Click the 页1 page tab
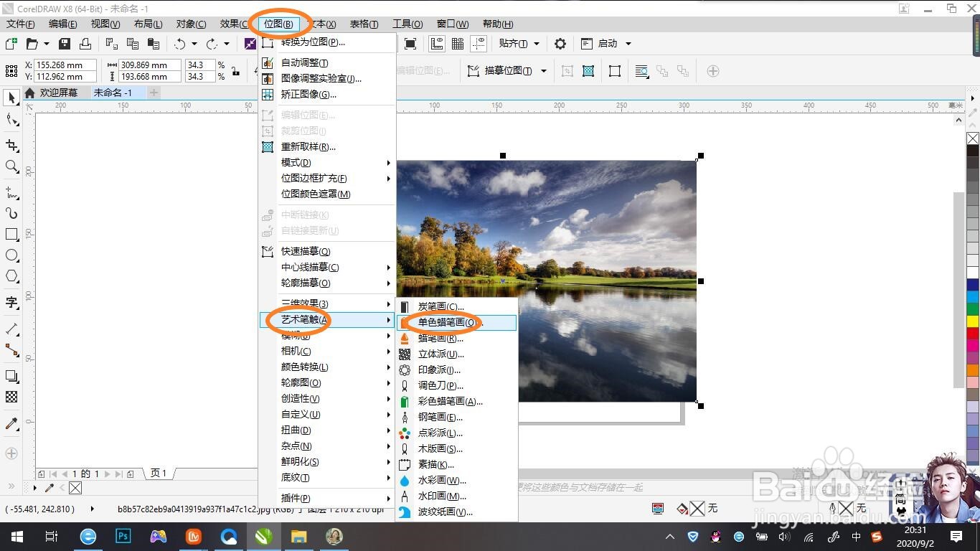The width and height of the screenshot is (980, 551). tap(159, 474)
